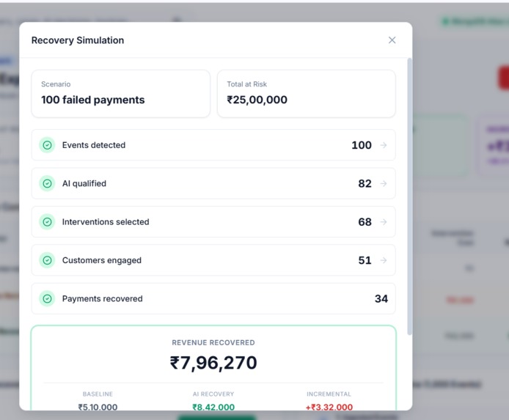Click the 'Scenario' caption

click(56, 84)
